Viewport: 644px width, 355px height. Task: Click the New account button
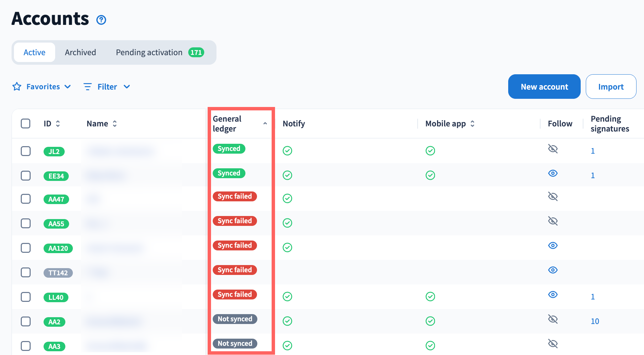544,87
